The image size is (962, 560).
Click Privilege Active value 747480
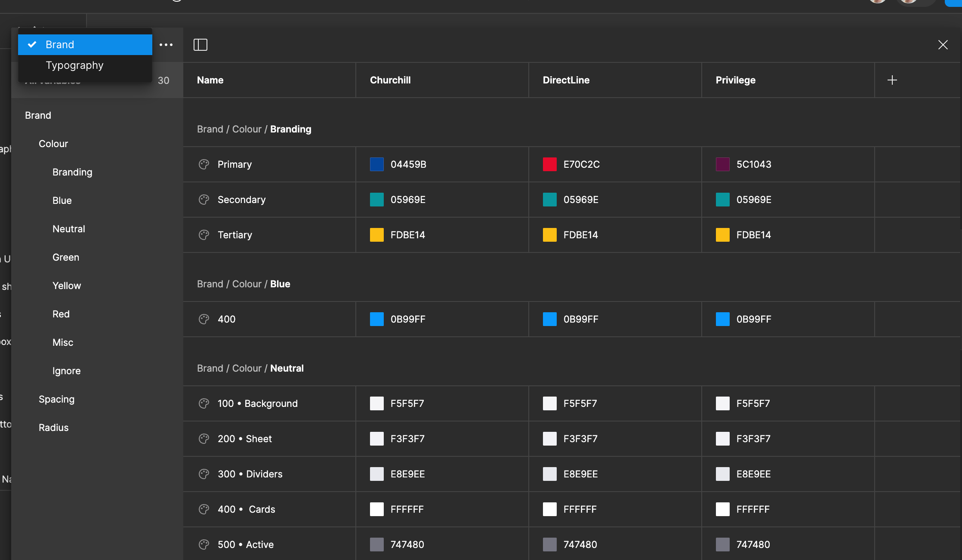pyautogui.click(x=753, y=545)
